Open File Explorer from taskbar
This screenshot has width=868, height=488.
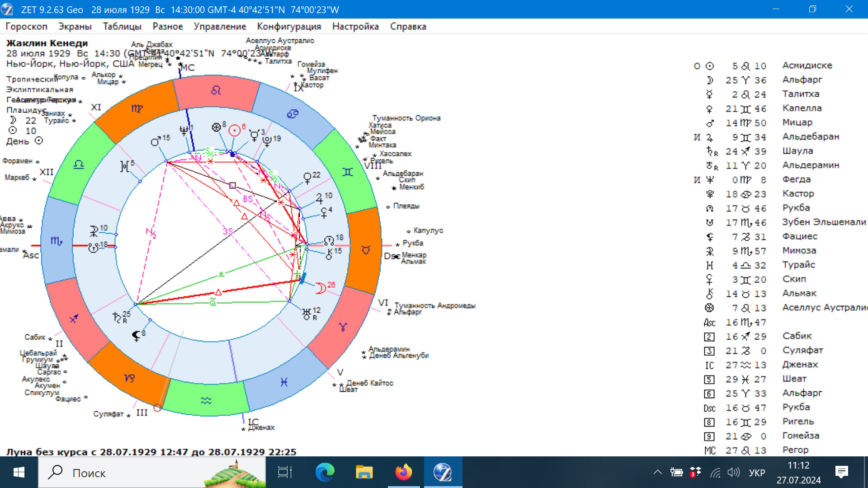[364, 473]
